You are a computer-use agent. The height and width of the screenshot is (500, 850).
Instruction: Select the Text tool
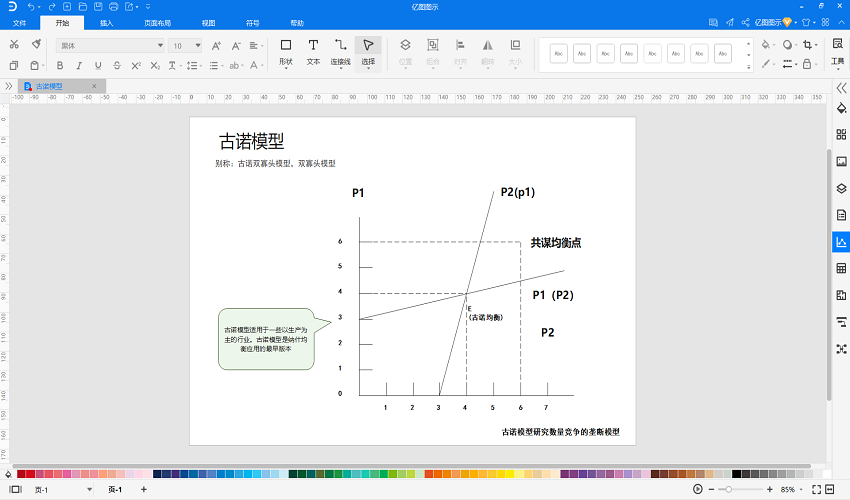(x=313, y=53)
